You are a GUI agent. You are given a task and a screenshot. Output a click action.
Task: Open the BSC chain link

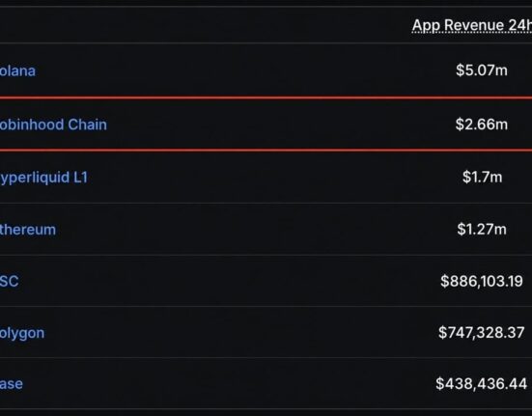pos(9,281)
